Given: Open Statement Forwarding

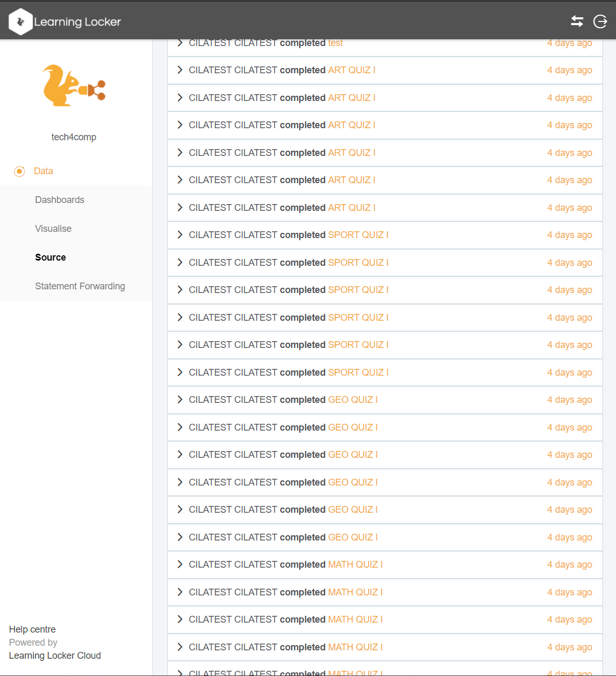Looking at the screenshot, I should 80,286.
